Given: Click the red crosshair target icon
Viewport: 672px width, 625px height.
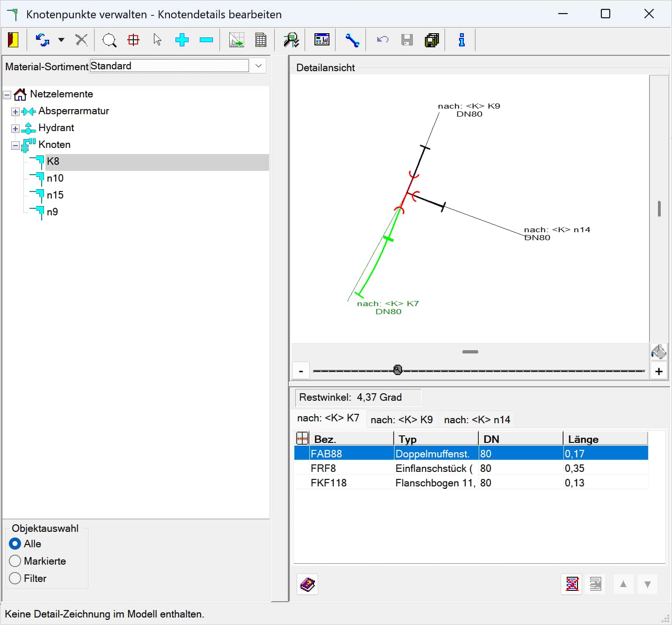Looking at the screenshot, I should tap(133, 40).
